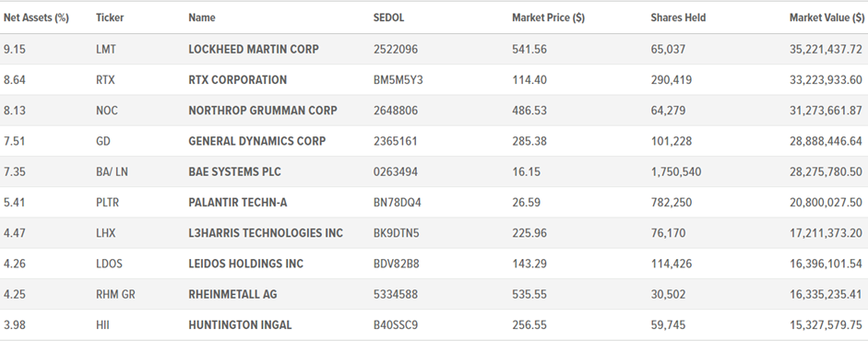Select PALANTIR TECHN-A row name
Screen dimensions: 868x341
pos(237,203)
